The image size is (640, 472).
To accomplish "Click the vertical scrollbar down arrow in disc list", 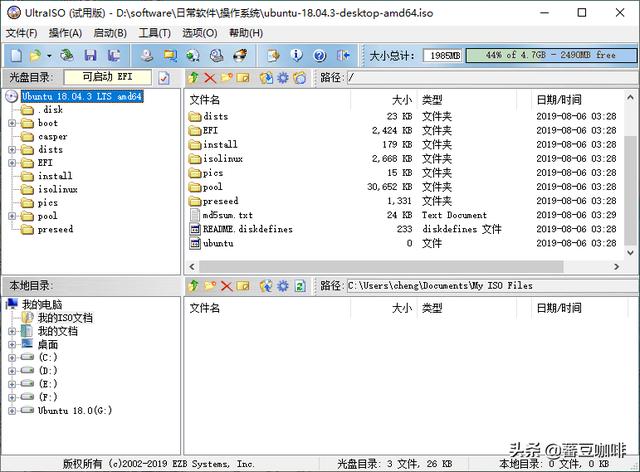I will 631,253.
